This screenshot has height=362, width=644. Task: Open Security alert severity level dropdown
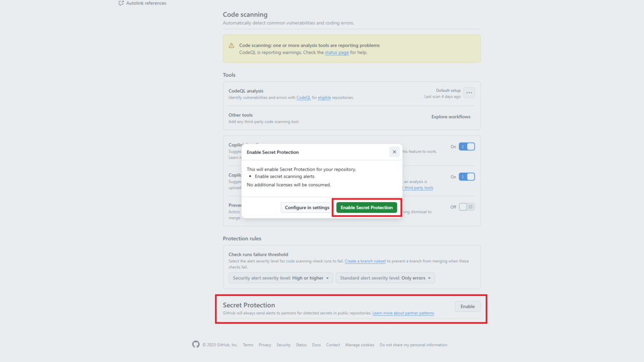pos(281,278)
